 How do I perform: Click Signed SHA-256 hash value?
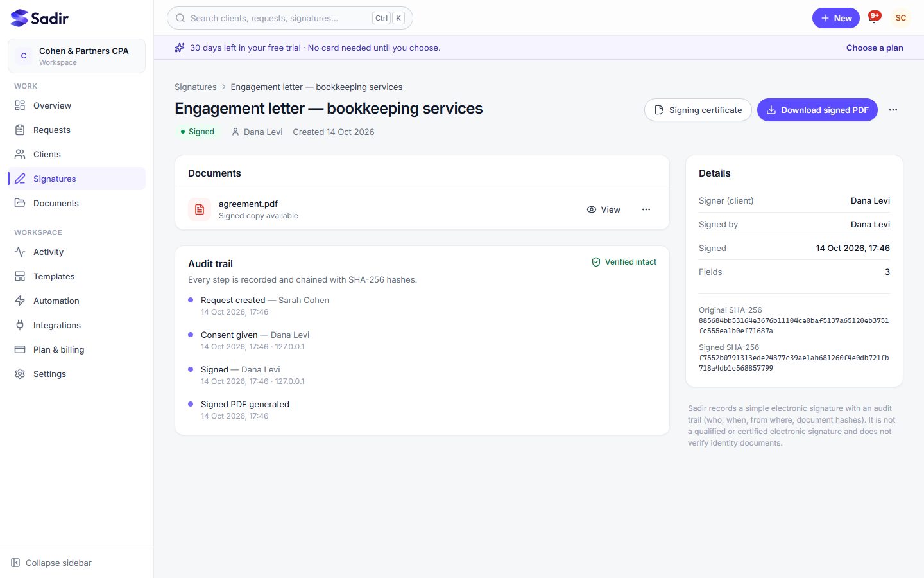tap(794, 363)
